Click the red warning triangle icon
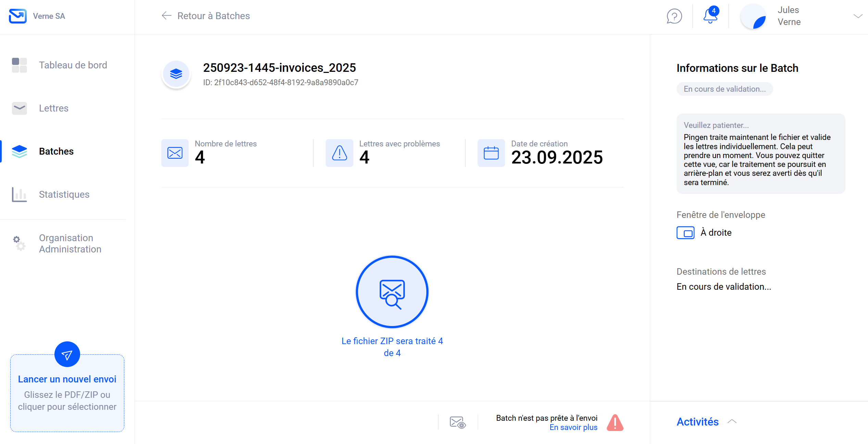868x444 pixels. (615, 423)
